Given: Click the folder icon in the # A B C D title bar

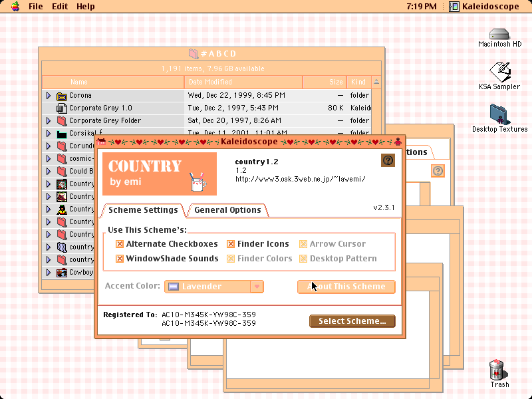Looking at the screenshot, I should pyautogui.click(x=194, y=54).
